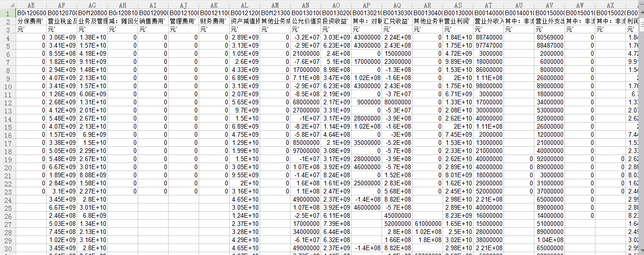Click cell 1.8E+08 in row 29
Screen dimensions: 644x255
428,240
